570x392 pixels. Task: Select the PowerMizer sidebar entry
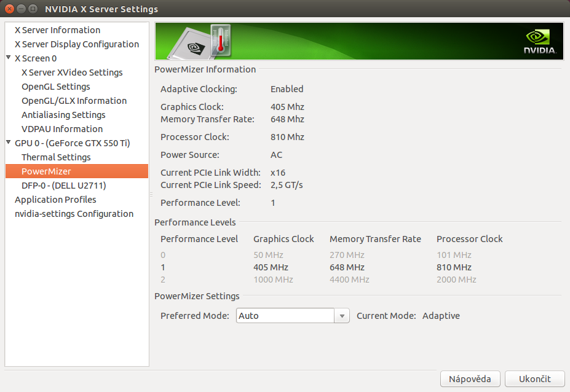pos(77,171)
